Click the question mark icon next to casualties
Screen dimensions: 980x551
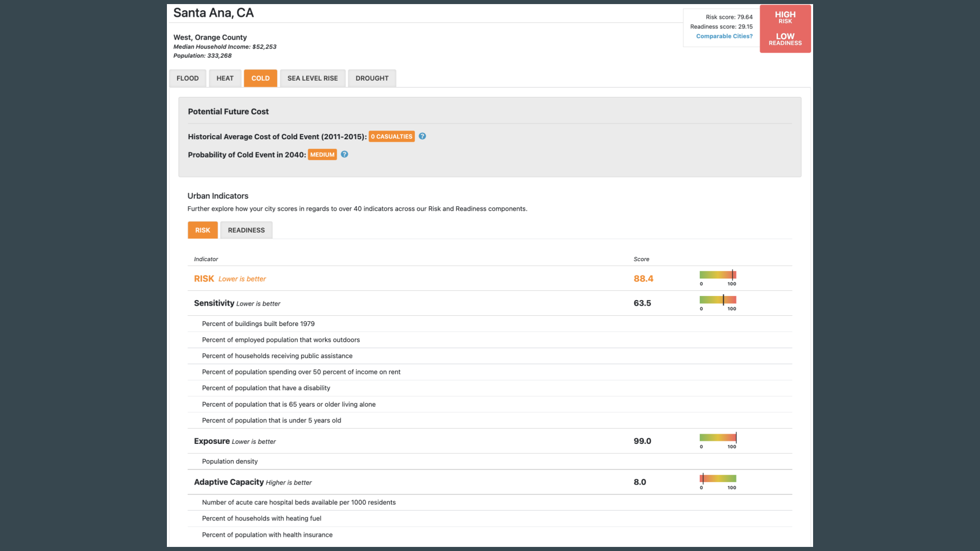point(422,136)
